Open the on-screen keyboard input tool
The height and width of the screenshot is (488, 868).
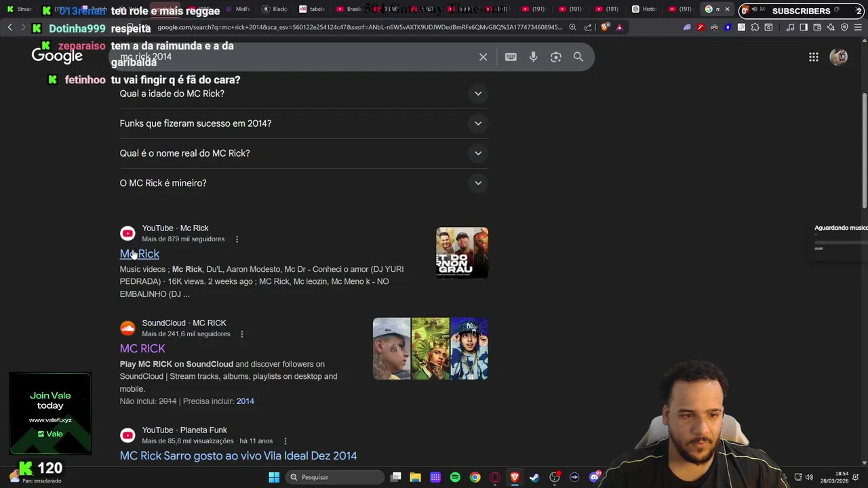click(511, 57)
